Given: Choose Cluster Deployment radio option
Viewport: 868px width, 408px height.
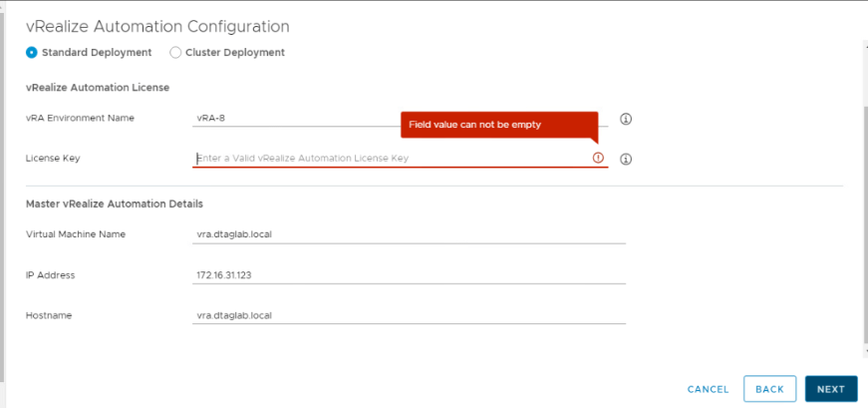Looking at the screenshot, I should pos(175,53).
